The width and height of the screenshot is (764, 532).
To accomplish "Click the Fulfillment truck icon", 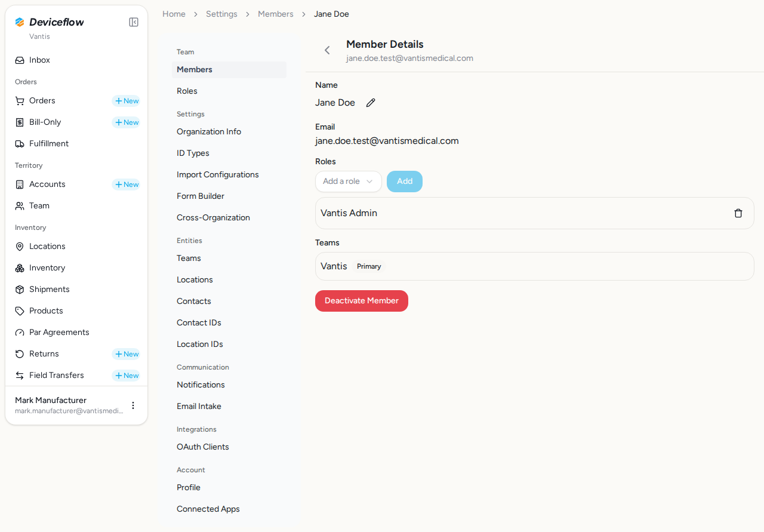I will pyautogui.click(x=20, y=144).
